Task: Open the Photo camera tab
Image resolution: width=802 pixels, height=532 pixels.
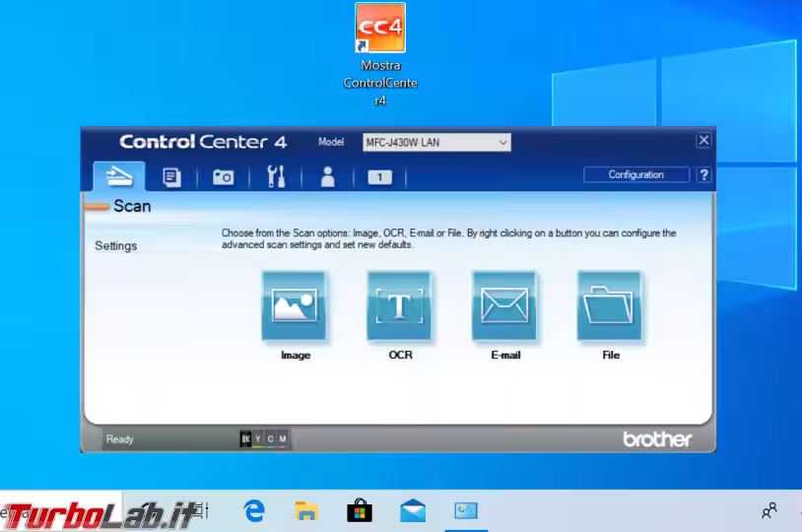Action: point(224,177)
